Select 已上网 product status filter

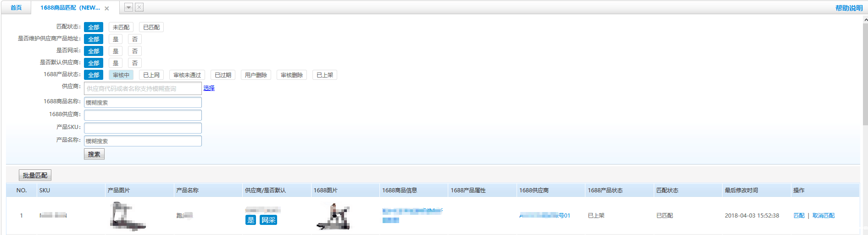(x=151, y=75)
